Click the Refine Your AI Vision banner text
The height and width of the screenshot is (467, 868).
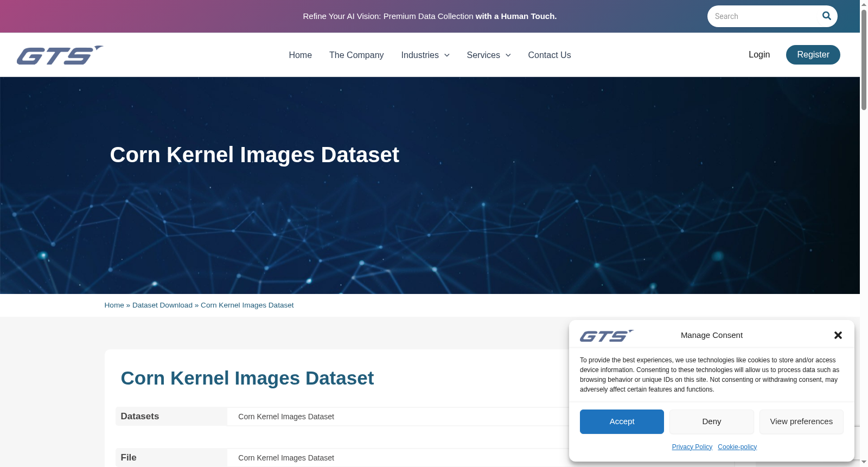pos(430,16)
